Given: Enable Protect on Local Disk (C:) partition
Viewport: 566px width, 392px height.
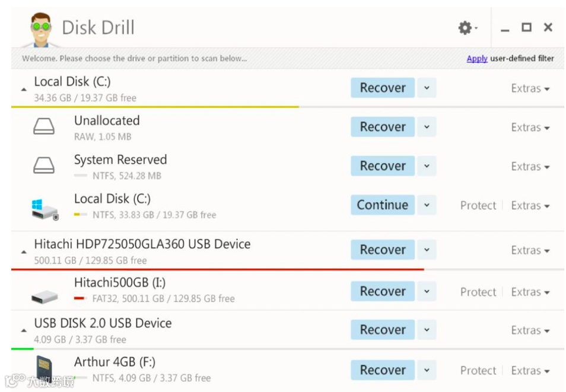Looking at the screenshot, I should coord(478,205).
